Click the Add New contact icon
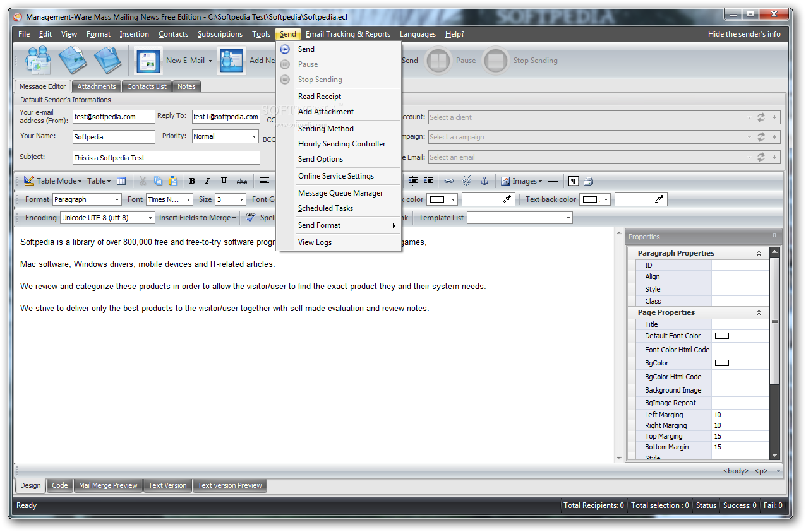 pos(232,61)
